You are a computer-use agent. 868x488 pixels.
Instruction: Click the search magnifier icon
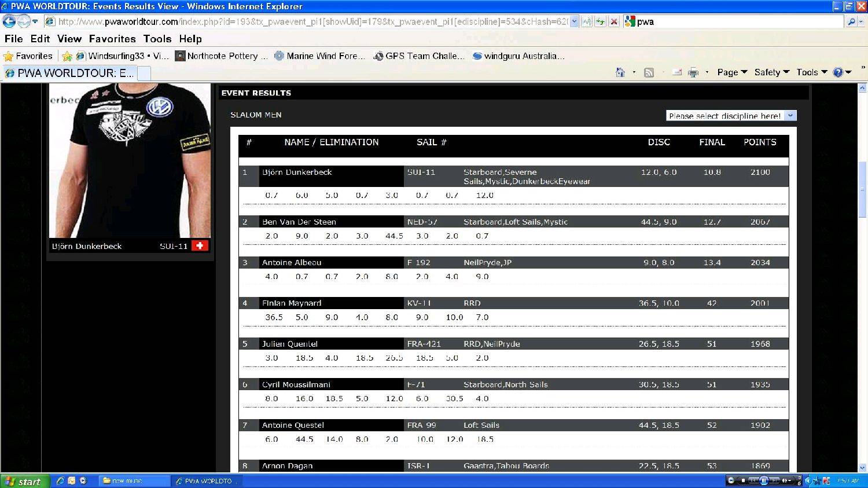[x=851, y=21]
